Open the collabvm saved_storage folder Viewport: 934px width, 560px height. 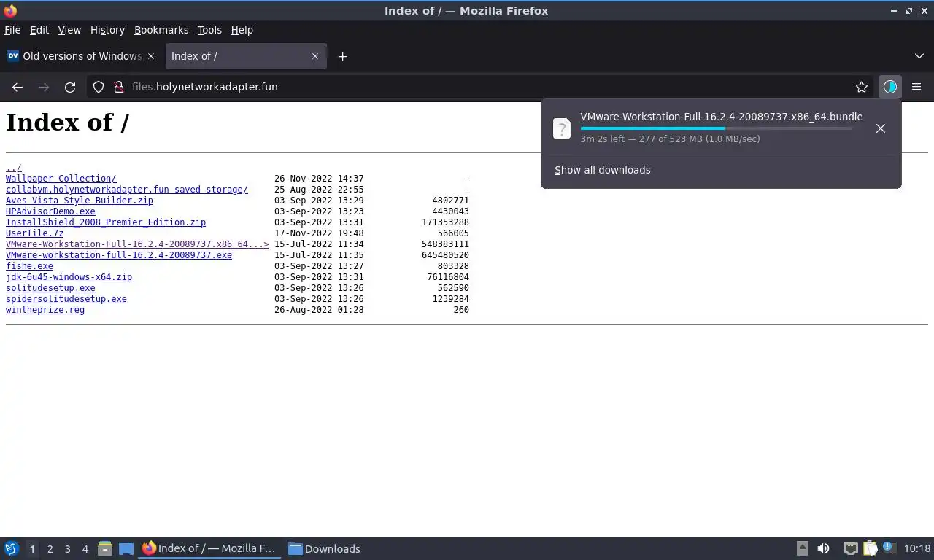pyautogui.click(x=127, y=190)
